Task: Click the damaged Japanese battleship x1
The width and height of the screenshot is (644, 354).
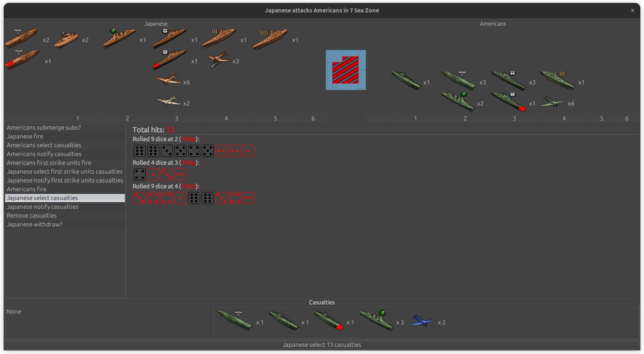Action: click(x=170, y=60)
